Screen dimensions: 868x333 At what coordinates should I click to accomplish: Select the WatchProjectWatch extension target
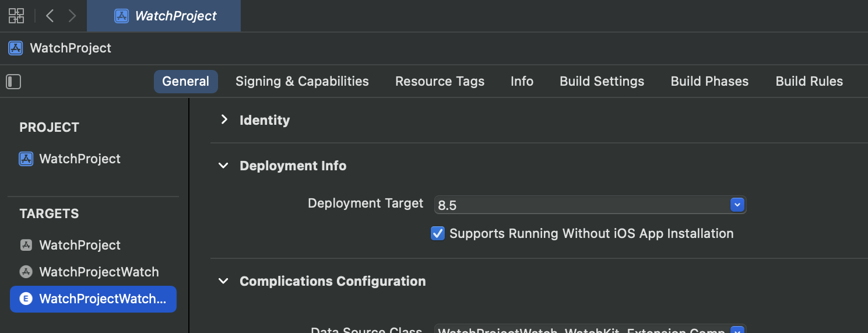(x=93, y=299)
